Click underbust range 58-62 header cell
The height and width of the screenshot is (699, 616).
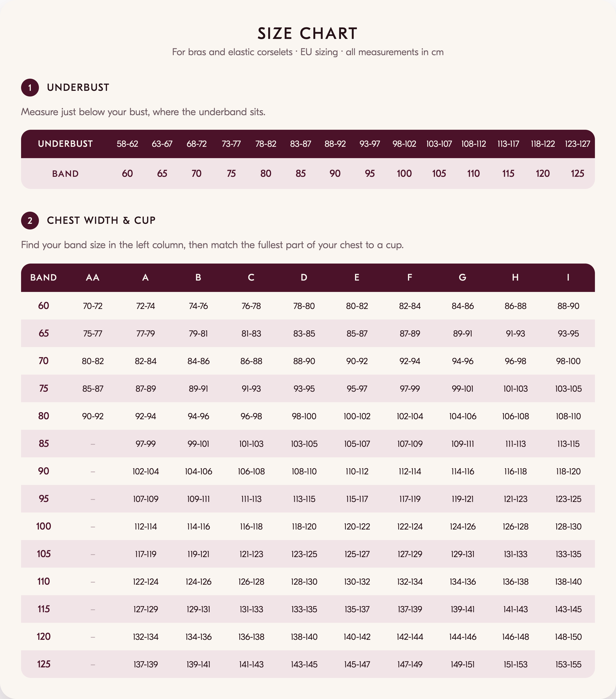[127, 144]
